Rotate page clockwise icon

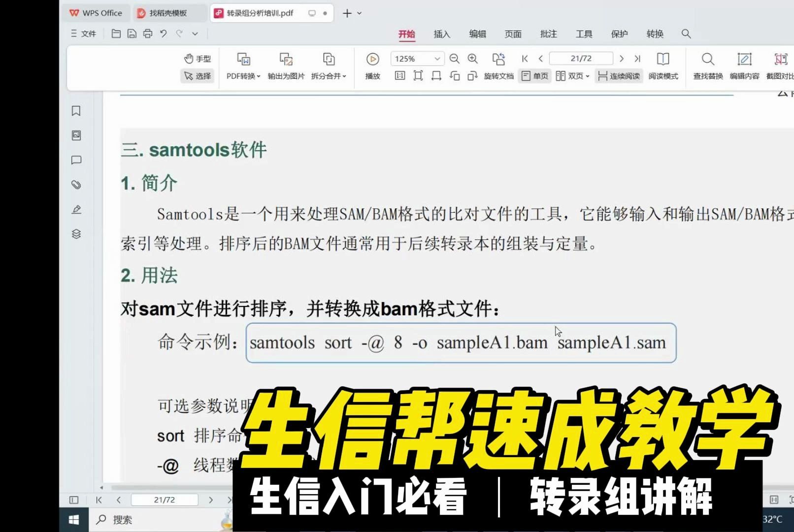472,76
